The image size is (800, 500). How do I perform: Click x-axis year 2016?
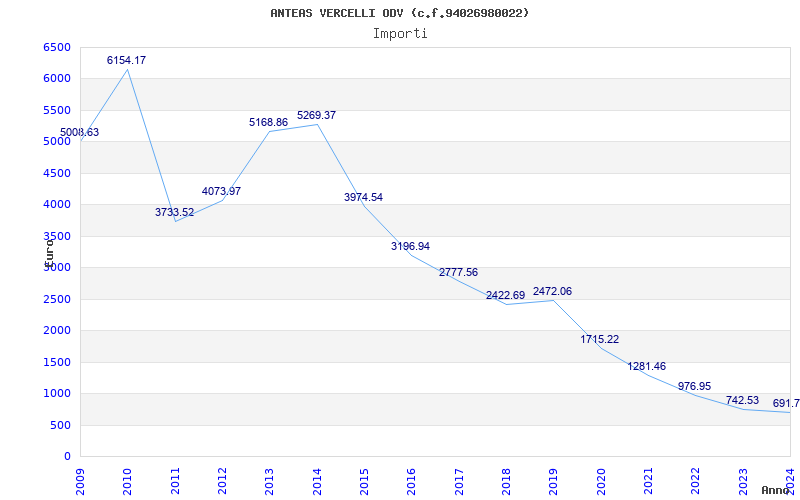tap(412, 481)
